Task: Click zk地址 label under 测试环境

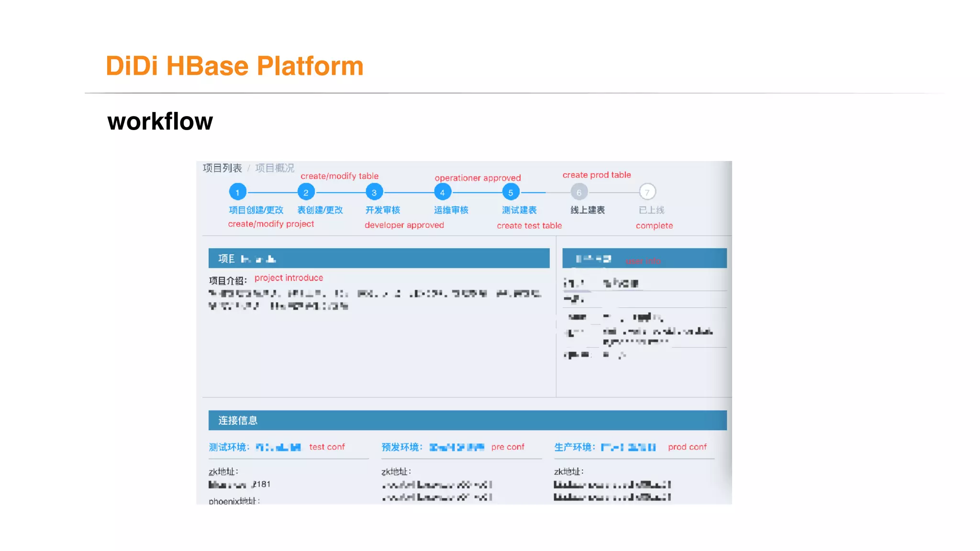Action: [x=223, y=472]
